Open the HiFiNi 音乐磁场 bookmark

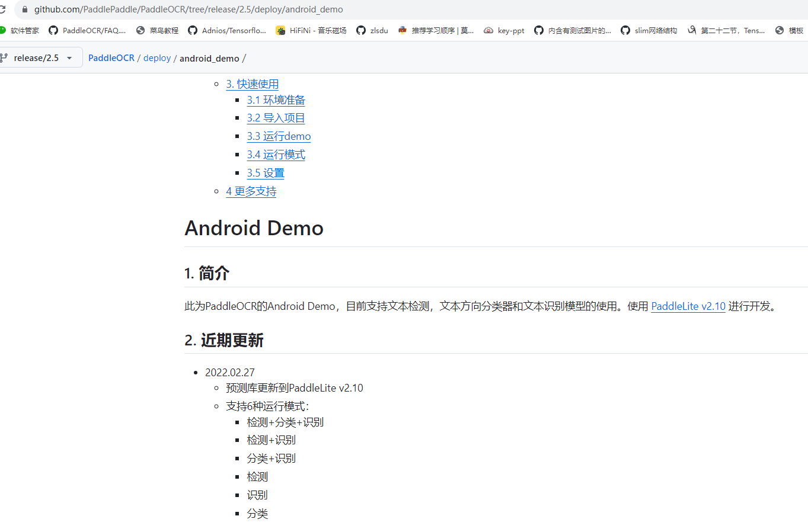311,30
